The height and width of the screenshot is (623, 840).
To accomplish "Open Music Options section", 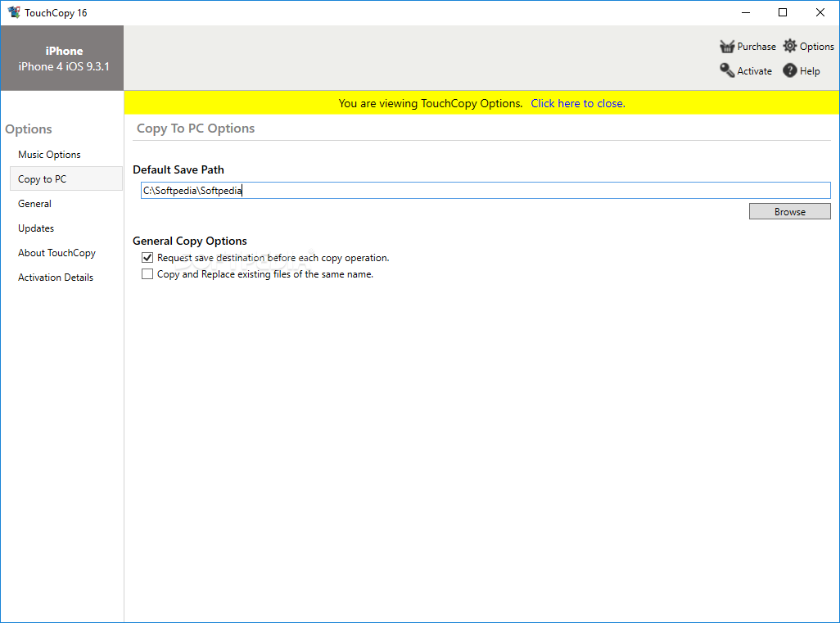I will coord(49,154).
